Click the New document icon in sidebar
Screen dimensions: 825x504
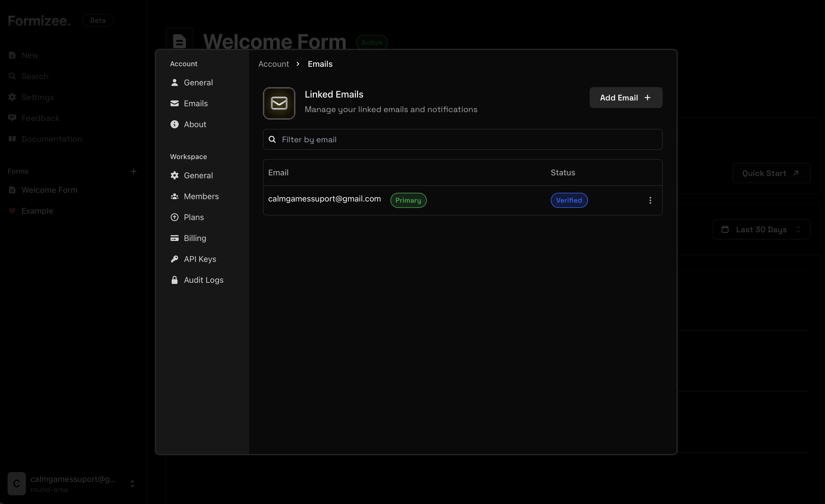tap(12, 55)
